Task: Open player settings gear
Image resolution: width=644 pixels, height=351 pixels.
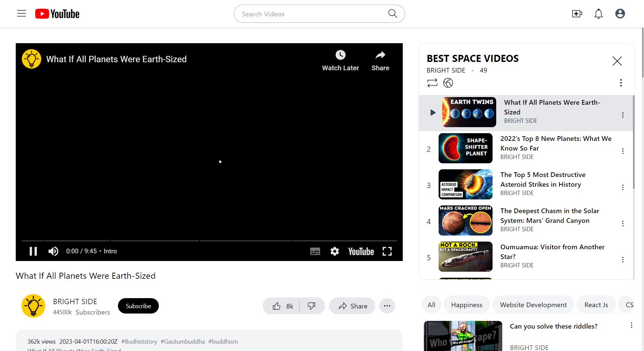Action: click(335, 251)
